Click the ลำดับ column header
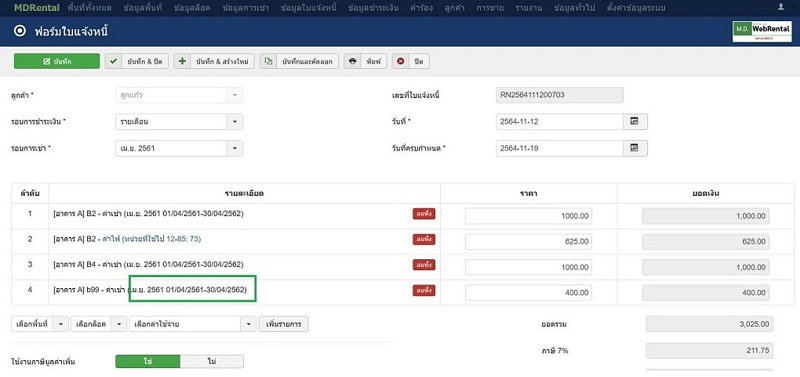800x377 pixels. click(x=30, y=193)
